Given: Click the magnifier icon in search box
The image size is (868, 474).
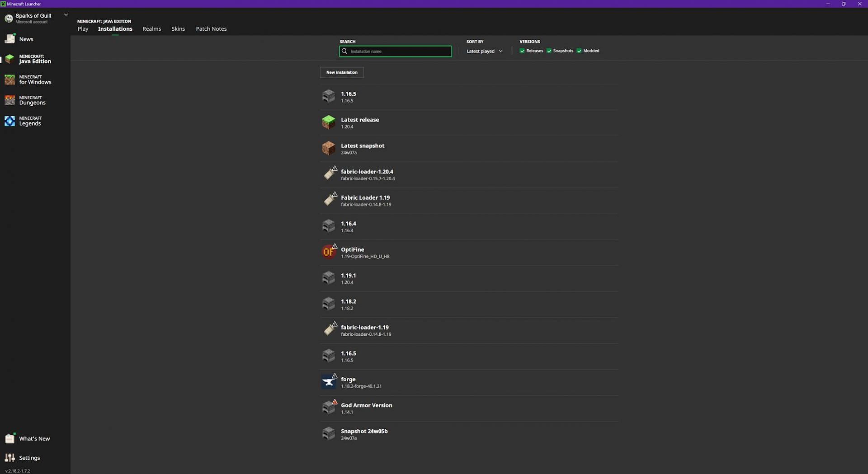Looking at the screenshot, I should [344, 51].
